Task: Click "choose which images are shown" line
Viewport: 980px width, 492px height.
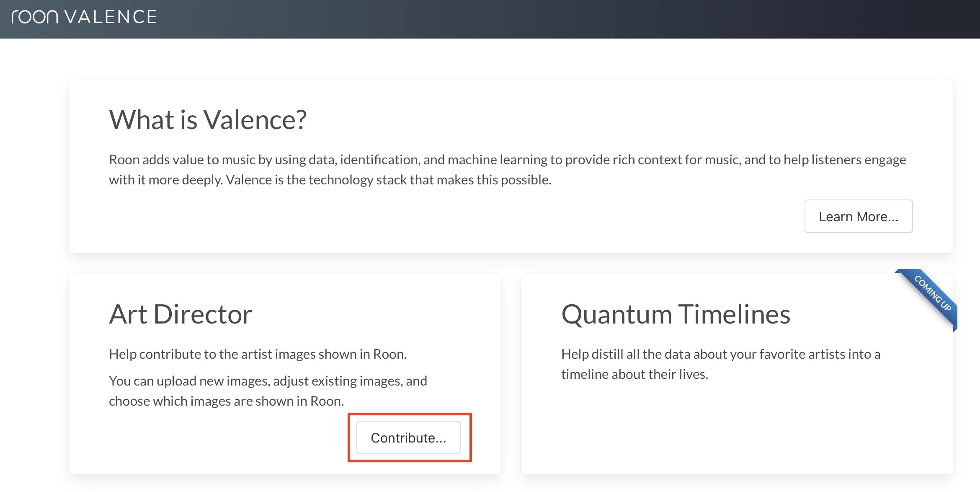Action: click(x=226, y=401)
